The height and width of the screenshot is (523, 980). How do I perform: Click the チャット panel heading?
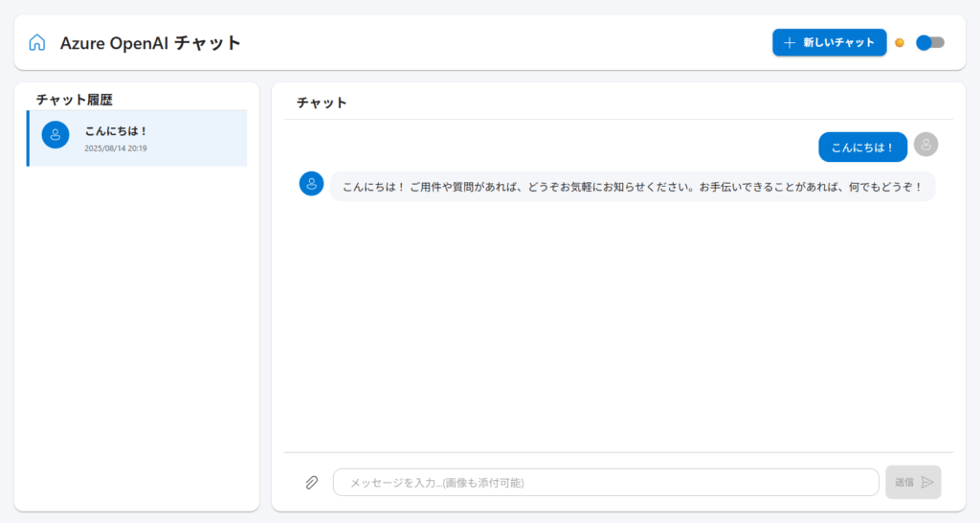322,102
